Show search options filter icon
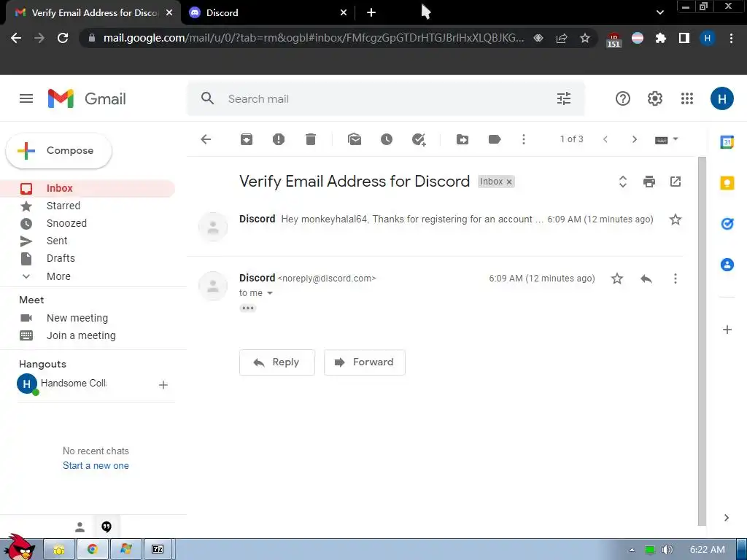Image resolution: width=747 pixels, height=560 pixels. (x=564, y=98)
